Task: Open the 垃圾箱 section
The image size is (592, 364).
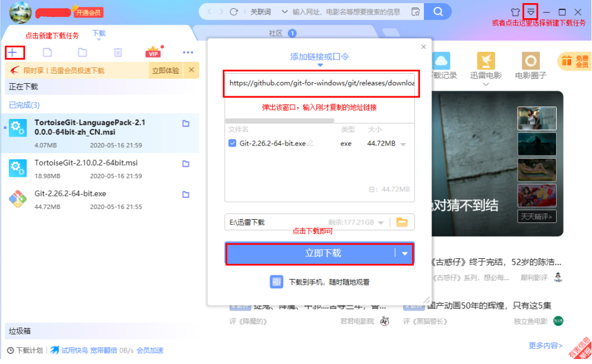Action: 102,331
